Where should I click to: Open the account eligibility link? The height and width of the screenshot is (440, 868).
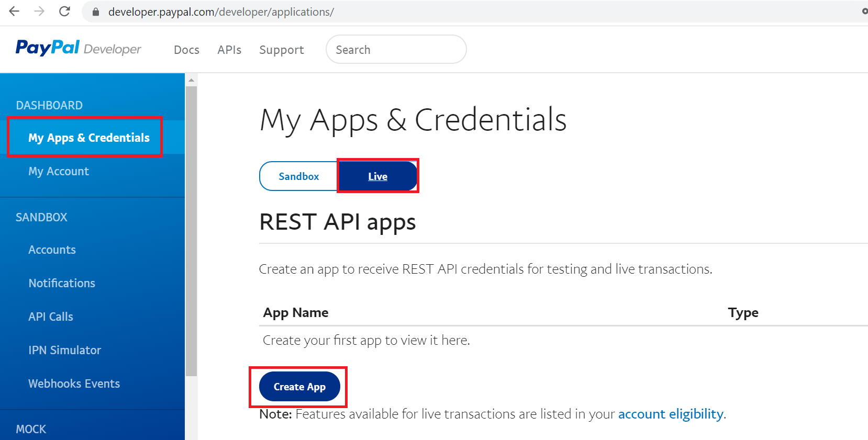[x=671, y=414]
